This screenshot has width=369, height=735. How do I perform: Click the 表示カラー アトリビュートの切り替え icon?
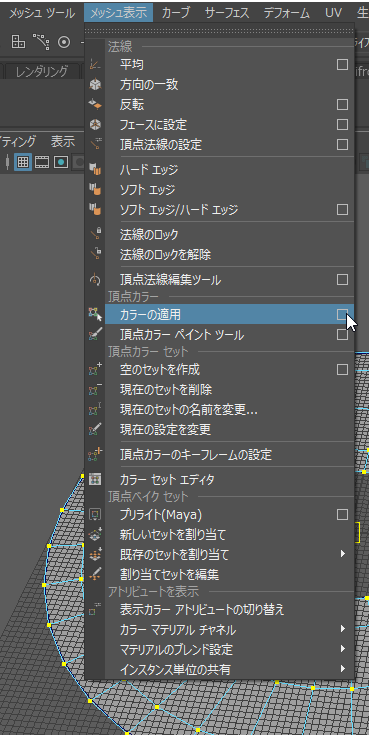tap(95, 610)
